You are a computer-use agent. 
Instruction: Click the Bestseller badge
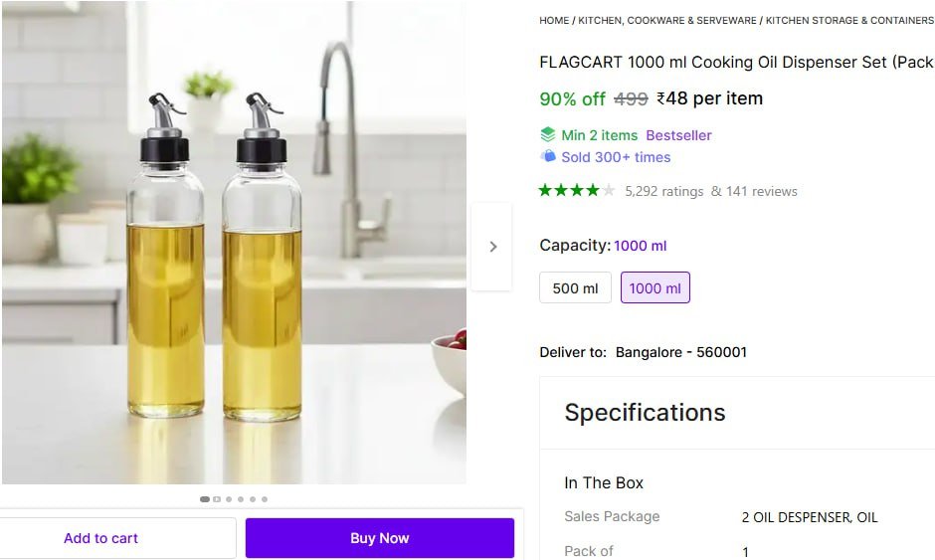click(678, 135)
